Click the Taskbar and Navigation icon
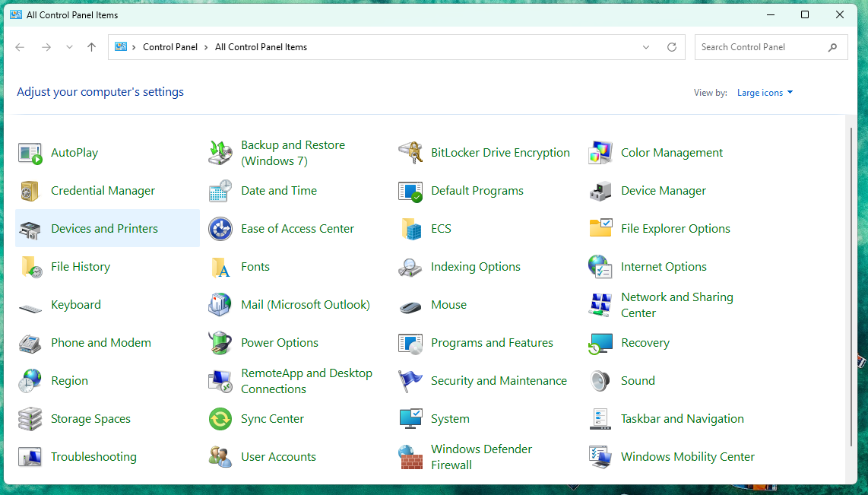 (x=600, y=419)
